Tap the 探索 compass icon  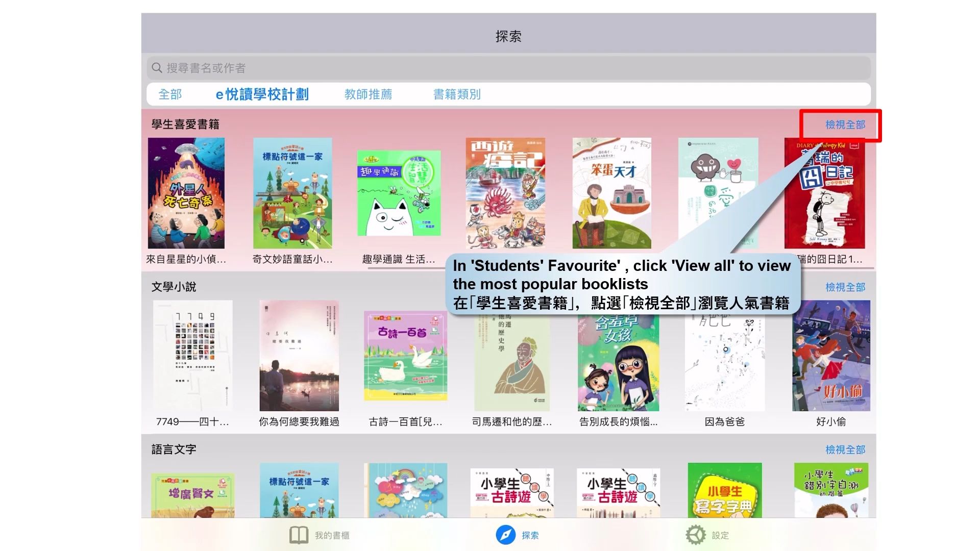pos(505,535)
